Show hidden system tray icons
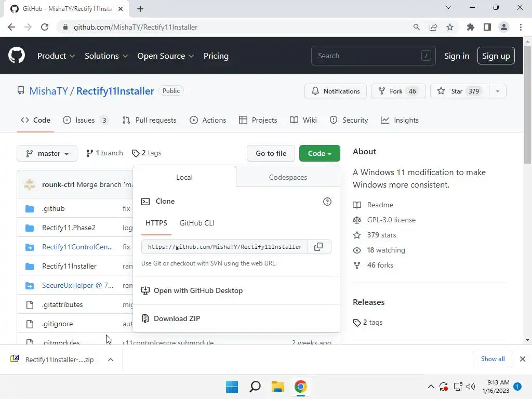 point(431,387)
